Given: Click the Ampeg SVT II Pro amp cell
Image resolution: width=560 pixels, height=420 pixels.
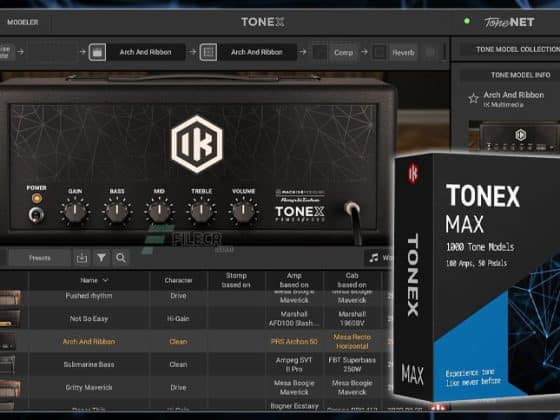Looking at the screenshot, I should click(x=294, y=364).
